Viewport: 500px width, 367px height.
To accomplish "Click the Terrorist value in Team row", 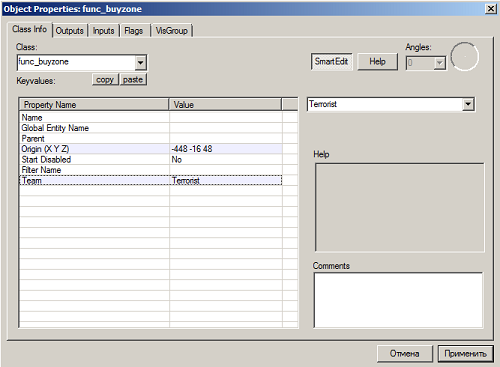I will point(186,181).
